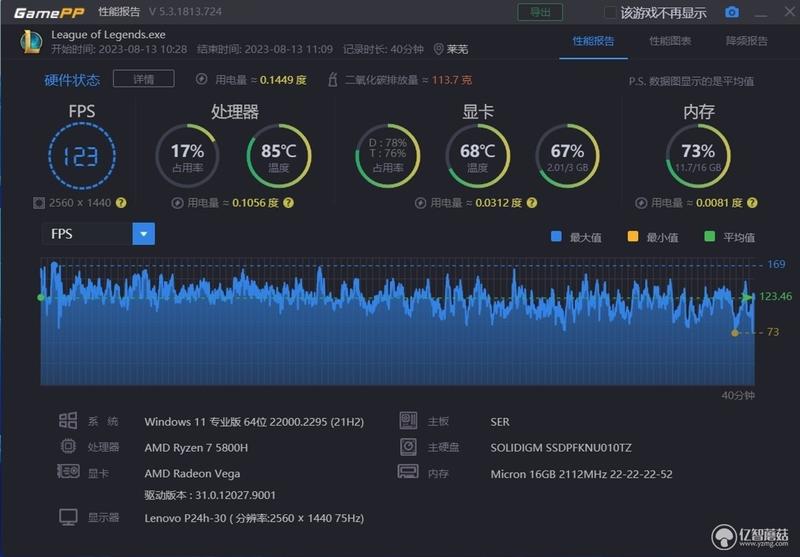Click the green average start marker on chart
Image resolution: width=800 pixels, height=557 pixels.
pyautogui.click(x=41, y=297)
